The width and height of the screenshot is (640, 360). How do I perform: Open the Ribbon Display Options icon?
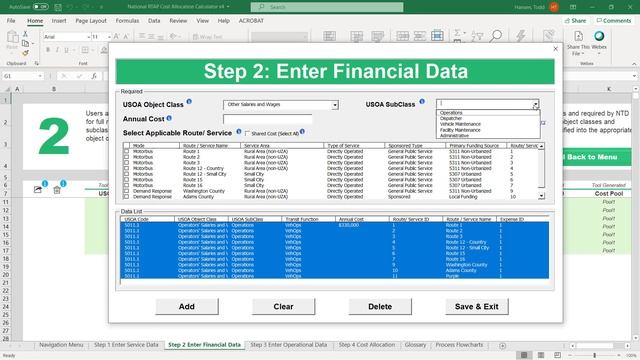coord(573,7)
